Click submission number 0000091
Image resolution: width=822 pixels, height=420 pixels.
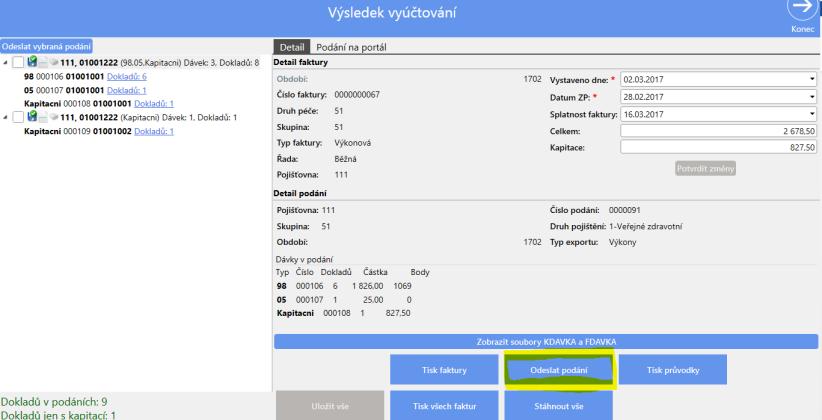[x=624, y=210]
